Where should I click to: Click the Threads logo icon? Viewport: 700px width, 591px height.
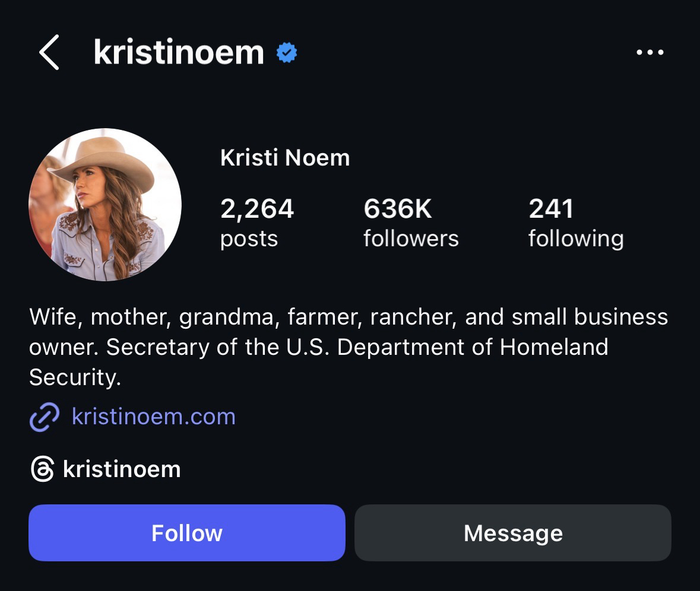42,469
